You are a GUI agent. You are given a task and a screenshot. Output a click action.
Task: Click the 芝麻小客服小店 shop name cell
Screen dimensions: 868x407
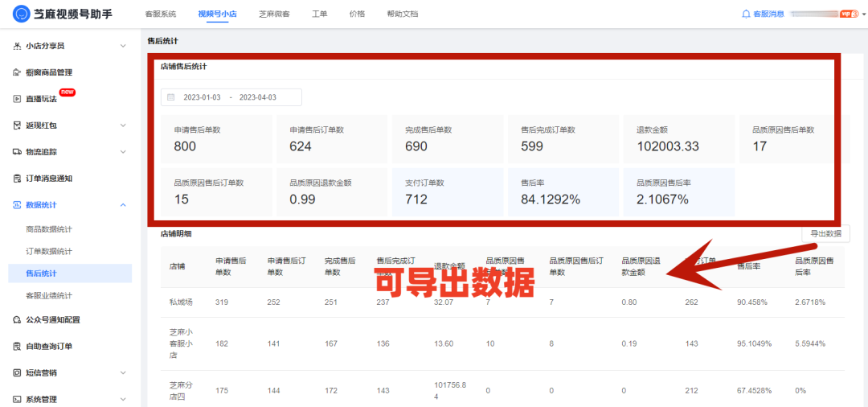[181, 344]
